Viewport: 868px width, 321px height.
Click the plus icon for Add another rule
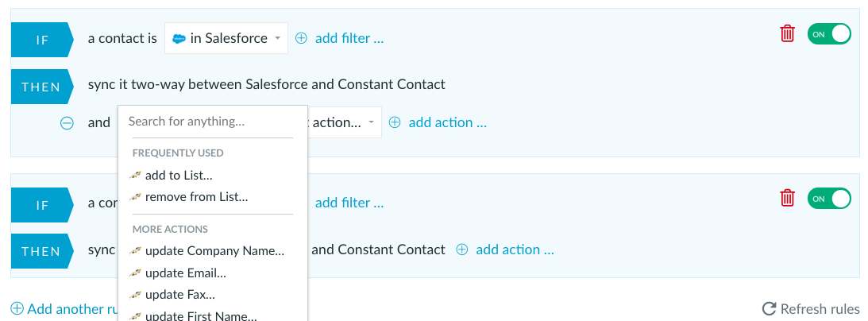click(x=17, y=308)
